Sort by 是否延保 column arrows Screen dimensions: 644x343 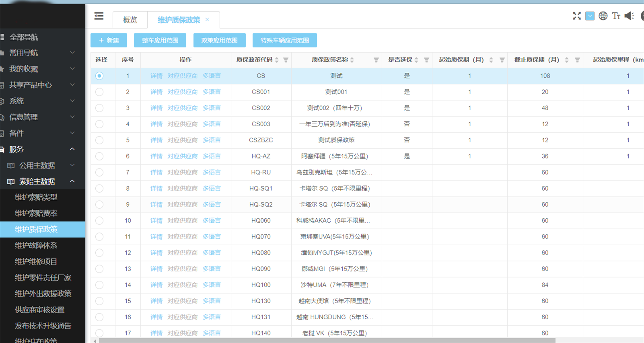coord(416,60)
